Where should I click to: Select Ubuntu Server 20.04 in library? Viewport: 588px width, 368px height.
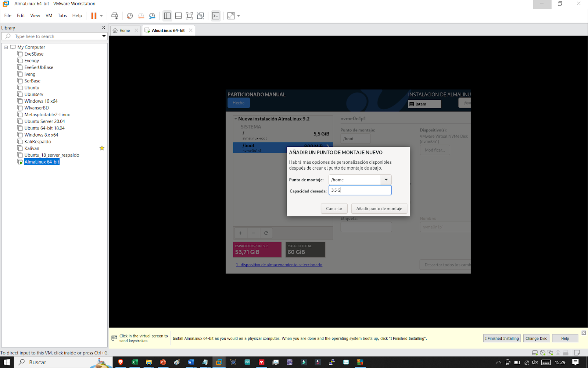(x=44, y=121)
